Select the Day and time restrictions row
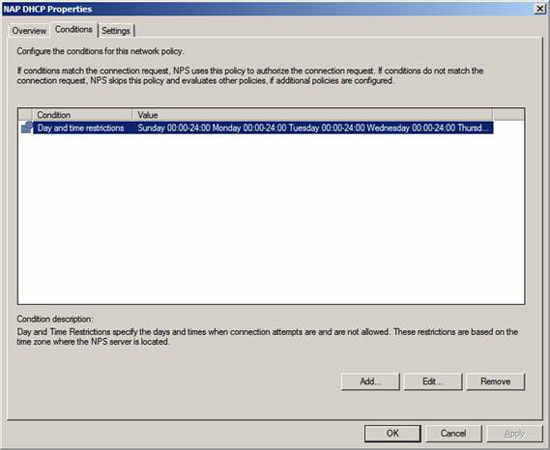Image resolution: width=550 pixels, height=450 pixels. click(256, 128)
